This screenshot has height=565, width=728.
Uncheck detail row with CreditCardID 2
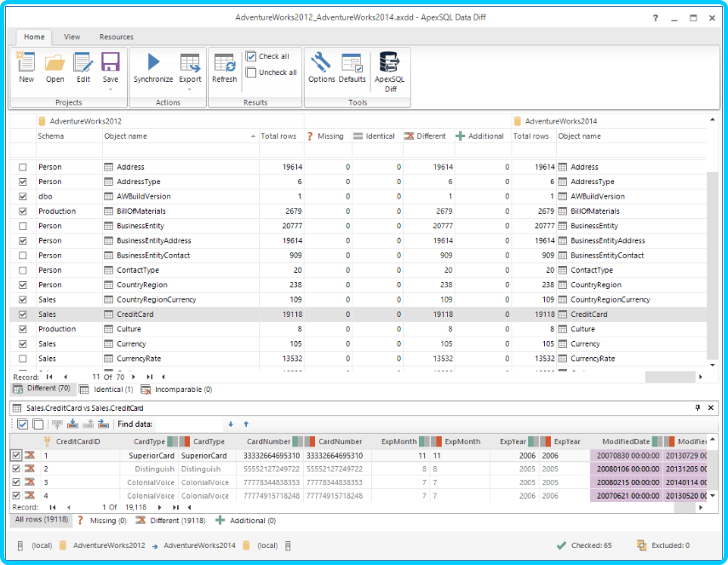pos(16,469)
